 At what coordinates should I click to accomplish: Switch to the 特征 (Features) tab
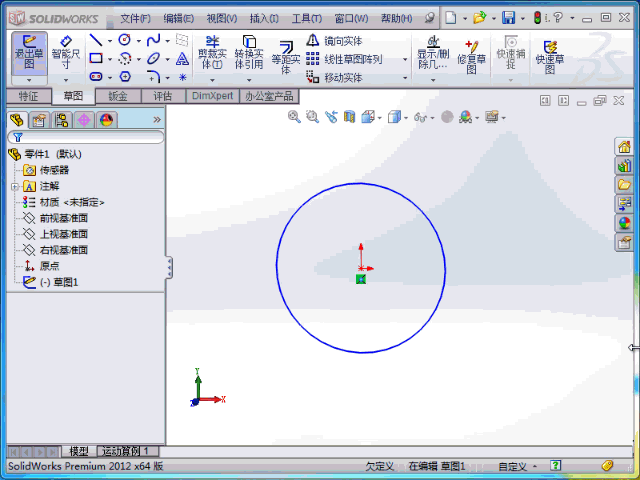coord(29,96)
